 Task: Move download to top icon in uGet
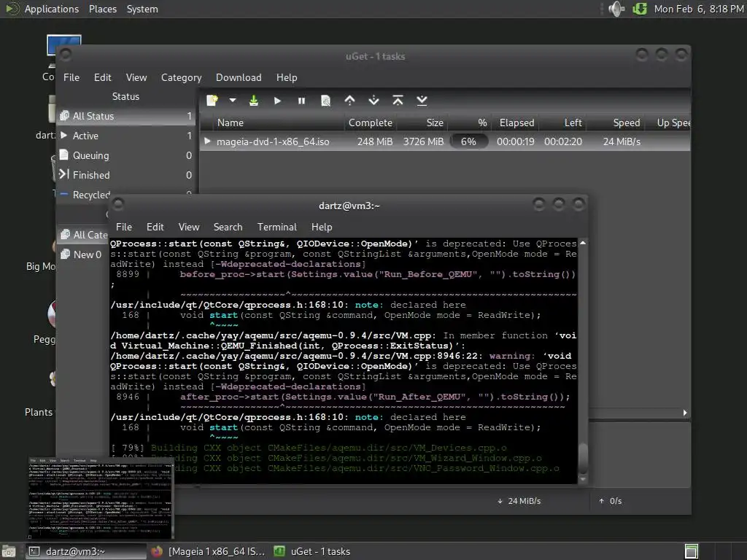(x=398, y=101)
